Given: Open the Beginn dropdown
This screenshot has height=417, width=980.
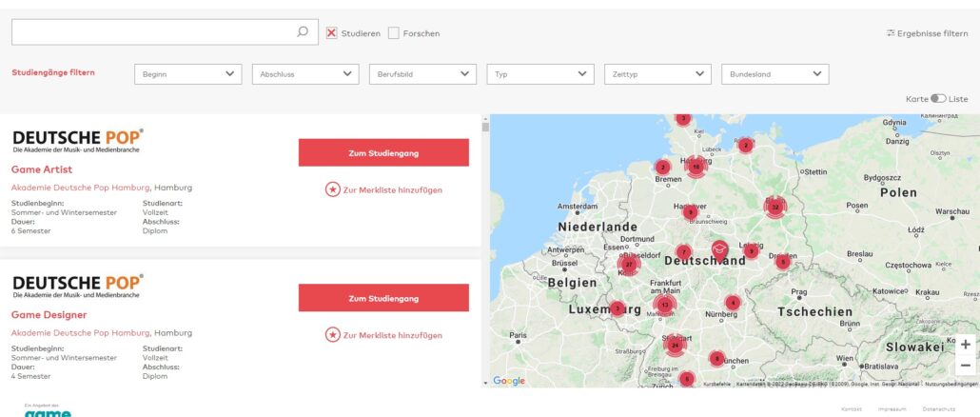Looking at the screenshot, I should click(188, 73).
